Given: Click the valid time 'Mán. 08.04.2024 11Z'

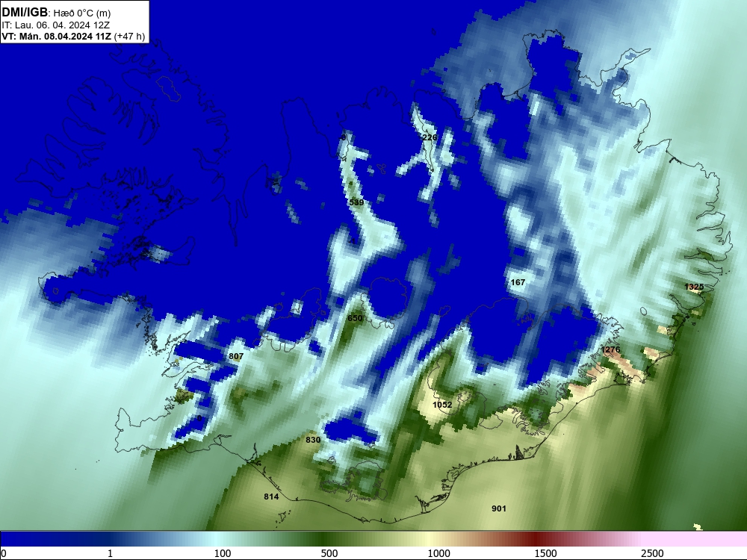Looking at the screenshot, I should tap(65, 37).
